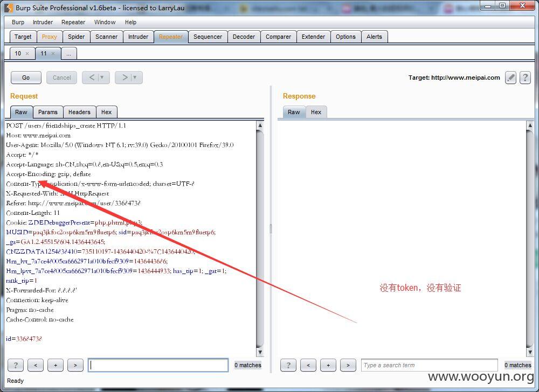Click the pencil edit target icon
The height and width of the screenshot is (392, 539).
(510, 78)
